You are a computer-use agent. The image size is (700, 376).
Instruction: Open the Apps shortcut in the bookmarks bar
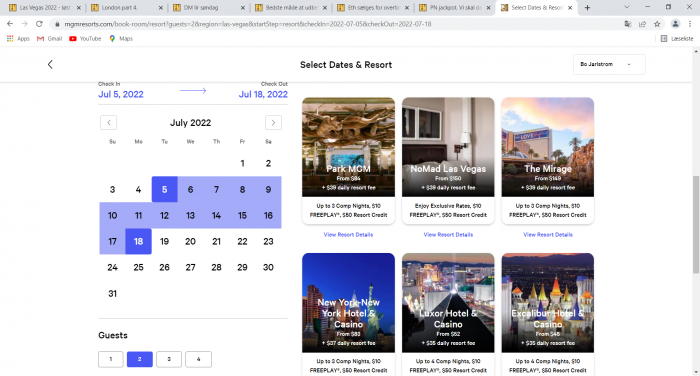(18, 39)
